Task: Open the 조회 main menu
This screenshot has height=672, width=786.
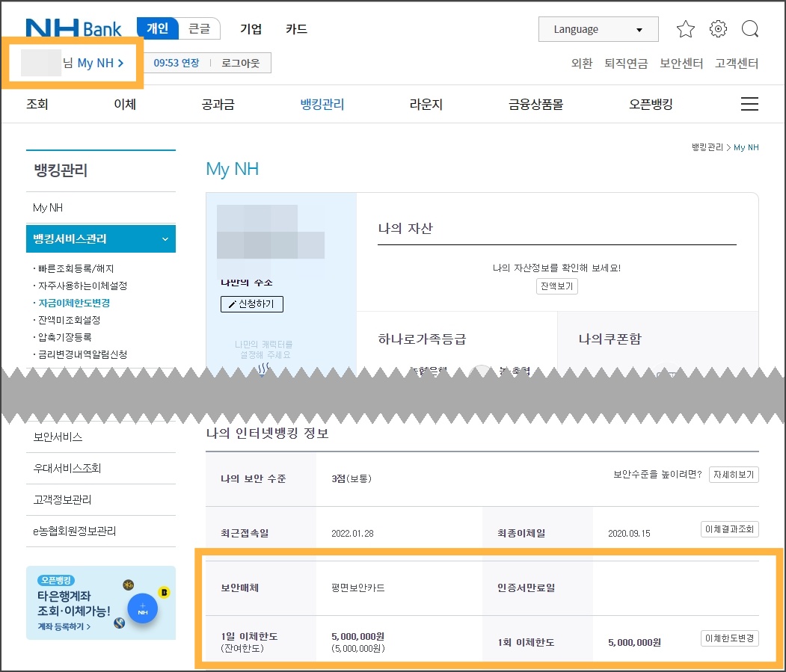Action: pyautogui.click(x=37, y=104)
